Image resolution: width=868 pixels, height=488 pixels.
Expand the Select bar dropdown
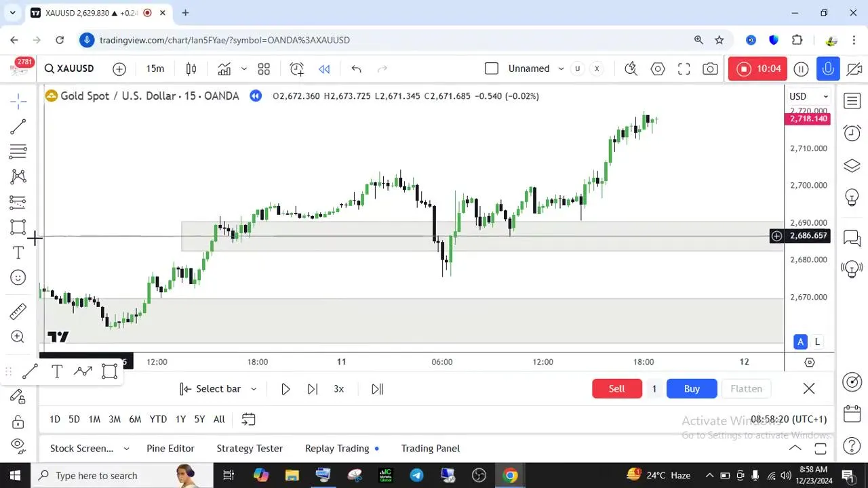(254, 389)
